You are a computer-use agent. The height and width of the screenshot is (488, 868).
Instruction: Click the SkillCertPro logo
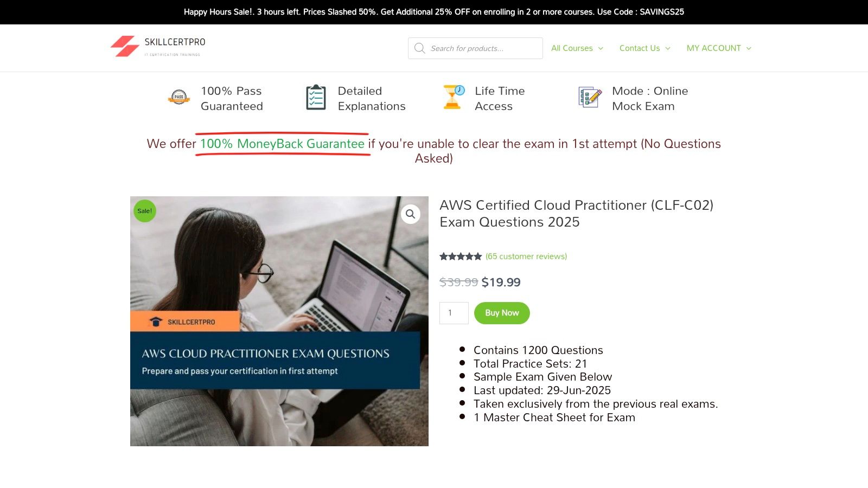pos(158,47)
